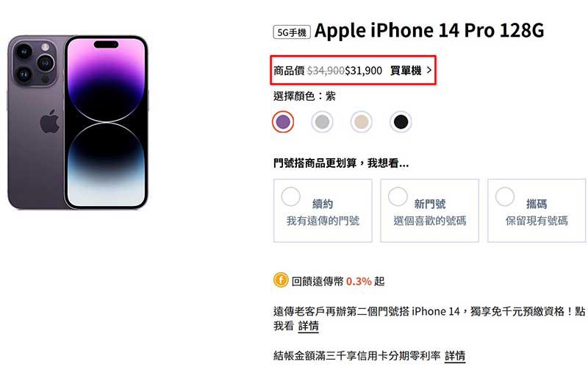Select the 攜碼 radio button
588x381 pixels.
tap(505, 196)
